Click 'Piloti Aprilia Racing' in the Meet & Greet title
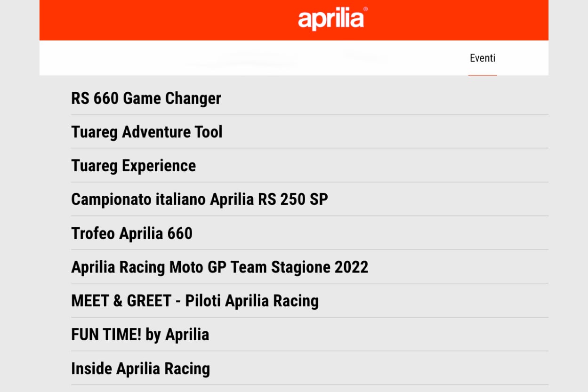Viewport: 588px width, 392px height. pos(252,301)
